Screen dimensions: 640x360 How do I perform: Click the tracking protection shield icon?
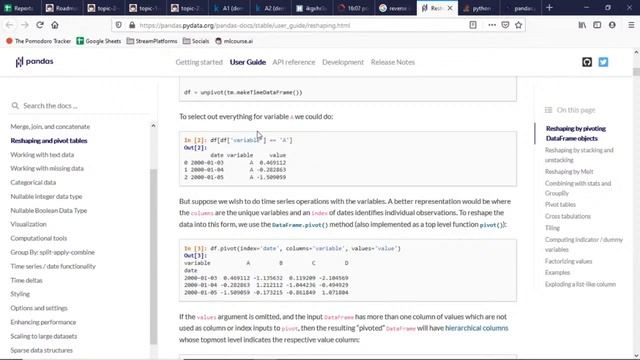[118, 25]
